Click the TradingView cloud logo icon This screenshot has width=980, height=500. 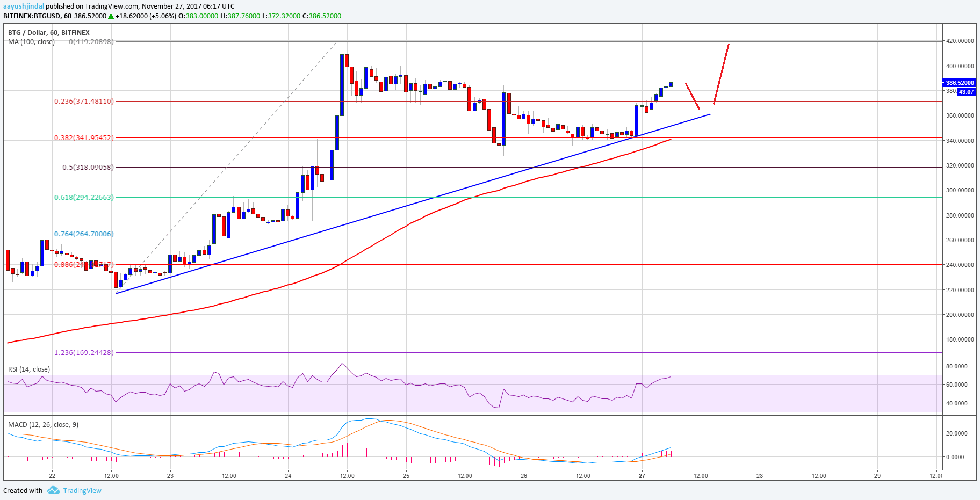tap(53, 490)
